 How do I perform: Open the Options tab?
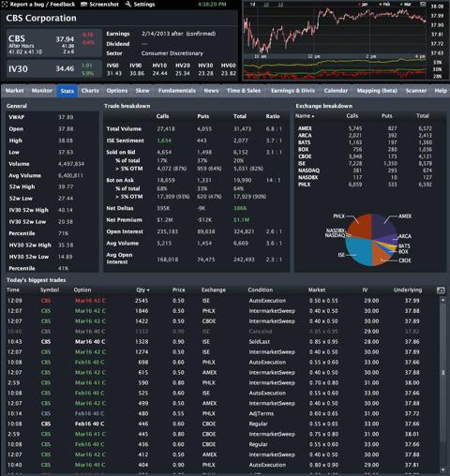pyautogui.click(x=117, y=91)
